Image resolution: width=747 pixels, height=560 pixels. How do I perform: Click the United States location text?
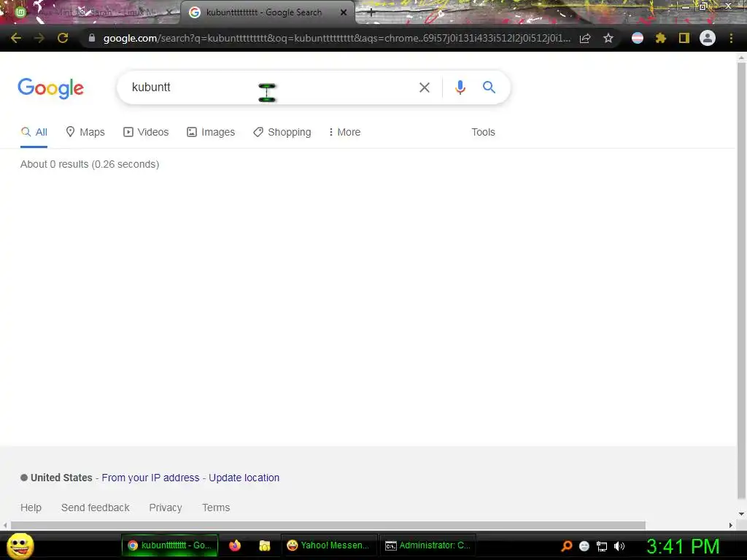[61, 478]
